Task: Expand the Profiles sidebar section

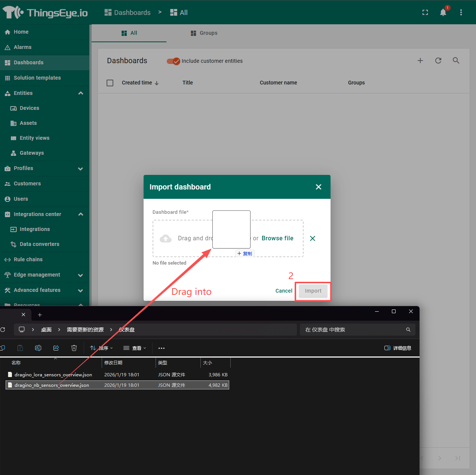Action: click(81, 169)
